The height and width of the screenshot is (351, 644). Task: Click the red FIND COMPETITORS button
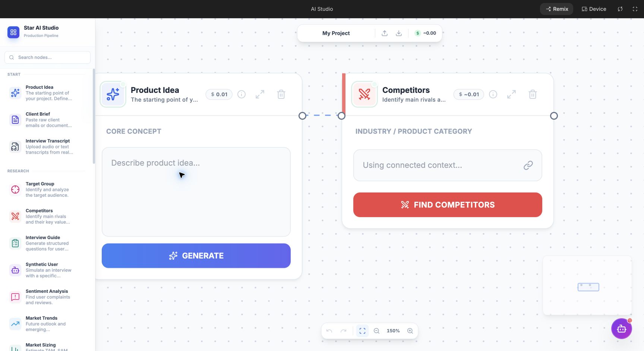point(448,205)
